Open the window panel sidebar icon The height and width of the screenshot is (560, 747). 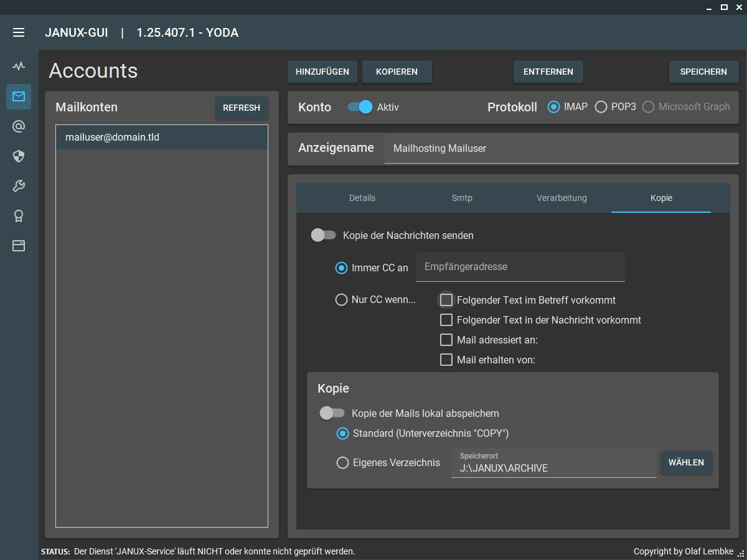tap(19, 246)
